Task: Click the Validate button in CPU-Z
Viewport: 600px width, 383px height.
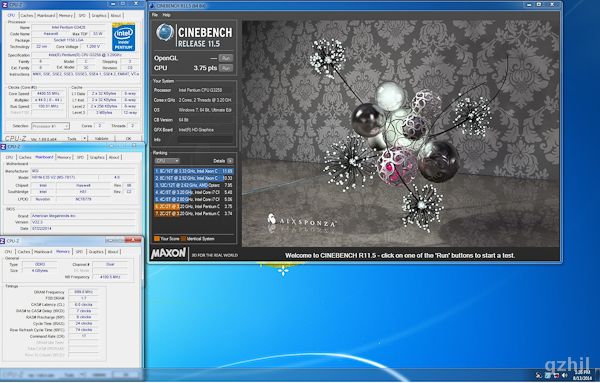Action: [101, 139]
